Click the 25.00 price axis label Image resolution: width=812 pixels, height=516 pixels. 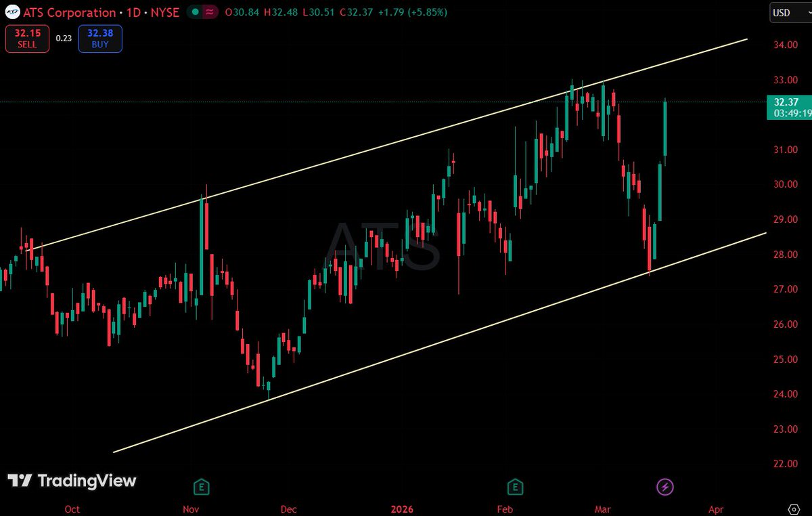[786, 360]
